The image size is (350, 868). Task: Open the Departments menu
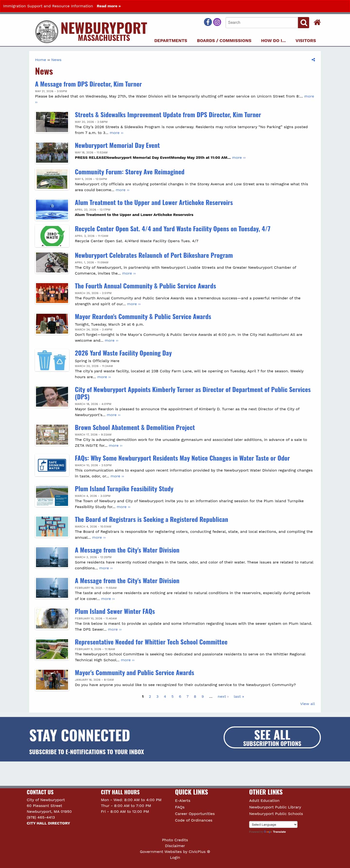(170, 40)
